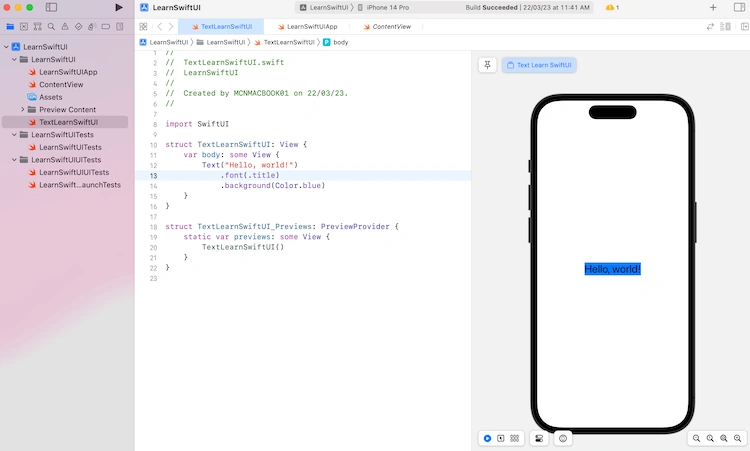This screenshot has height=451, width=750.
Task: Zoom out the preview canvas
Action: [696, 438]
